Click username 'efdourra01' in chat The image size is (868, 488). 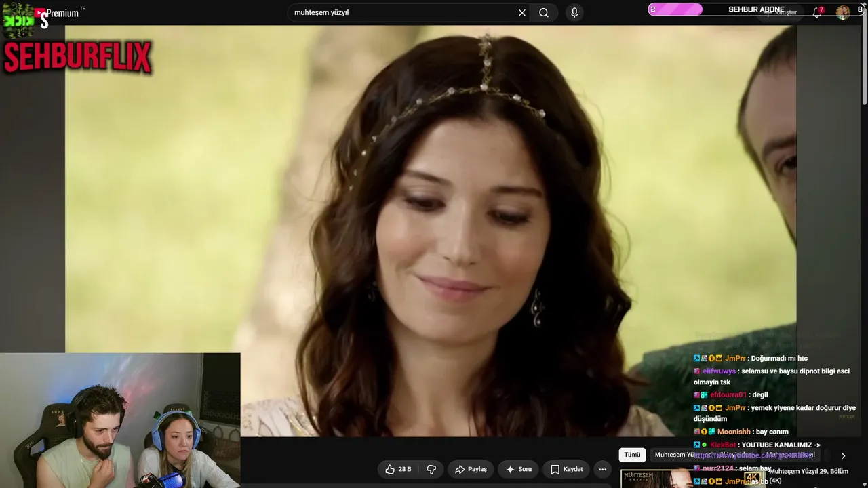[x=728, y=394]
